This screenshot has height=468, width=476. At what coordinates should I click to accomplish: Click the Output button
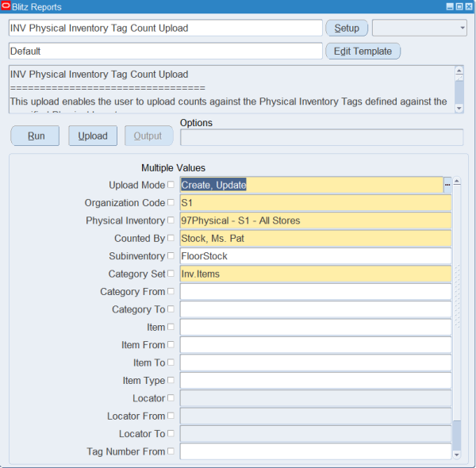[x=149, y=136]
